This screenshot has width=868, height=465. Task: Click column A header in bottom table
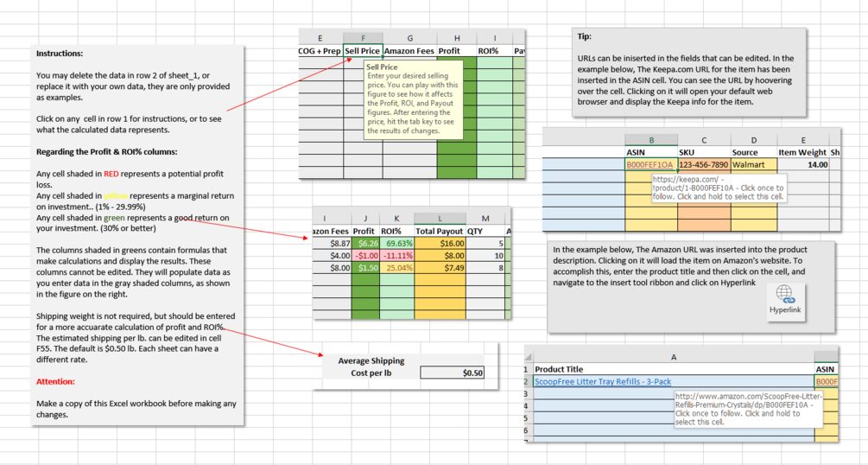pos(674,358)
